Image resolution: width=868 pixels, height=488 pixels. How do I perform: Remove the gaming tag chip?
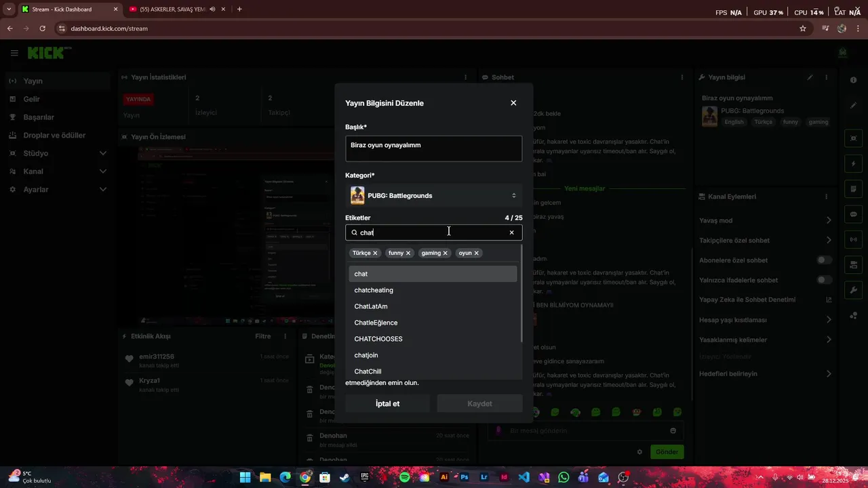click(445, 253)
